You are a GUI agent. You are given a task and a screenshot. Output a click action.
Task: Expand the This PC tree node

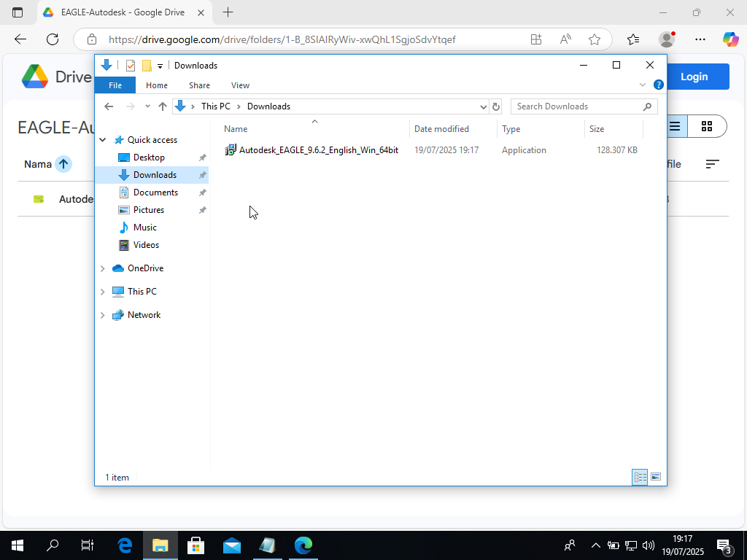pyautogui.click(x=103, y=292)
